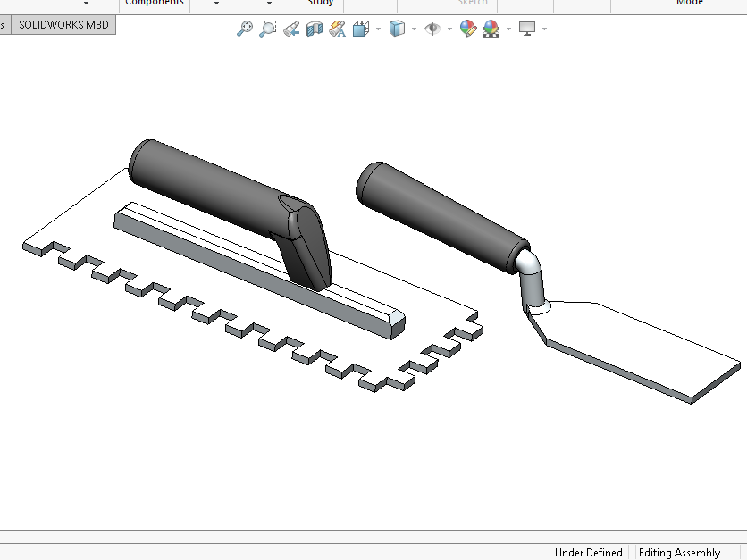Click the View Orientation cube icon

click(x=361, y=29)
